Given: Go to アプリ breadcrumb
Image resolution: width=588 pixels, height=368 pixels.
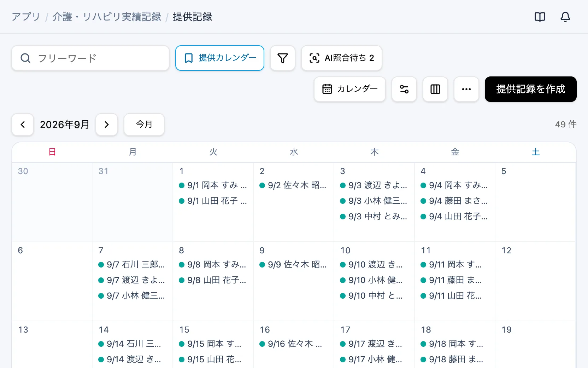Looking at the screenshot, I should click(x=26, y=17).
